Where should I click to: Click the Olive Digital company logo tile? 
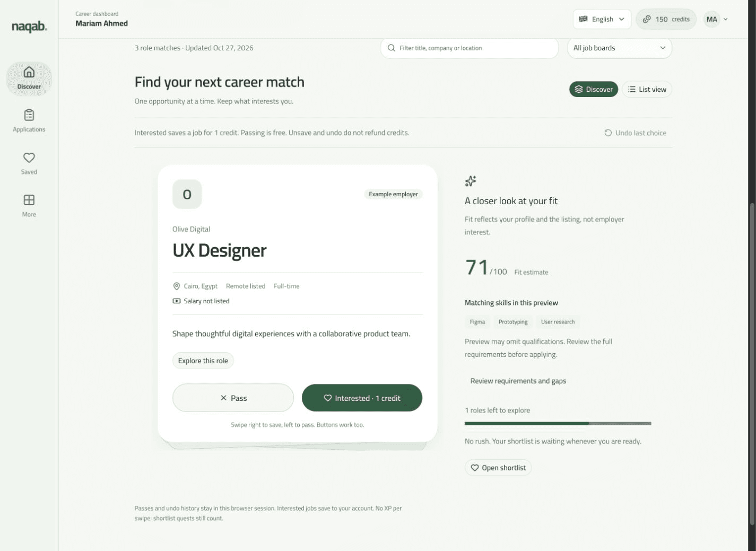(187, 194)
